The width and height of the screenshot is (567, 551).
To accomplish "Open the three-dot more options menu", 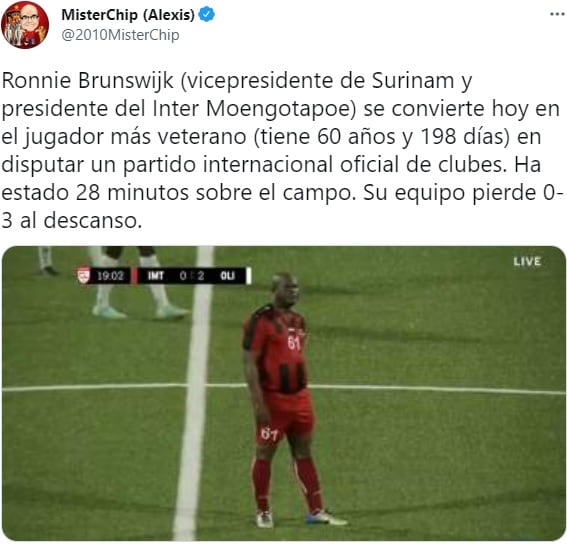I will [557, 14].
